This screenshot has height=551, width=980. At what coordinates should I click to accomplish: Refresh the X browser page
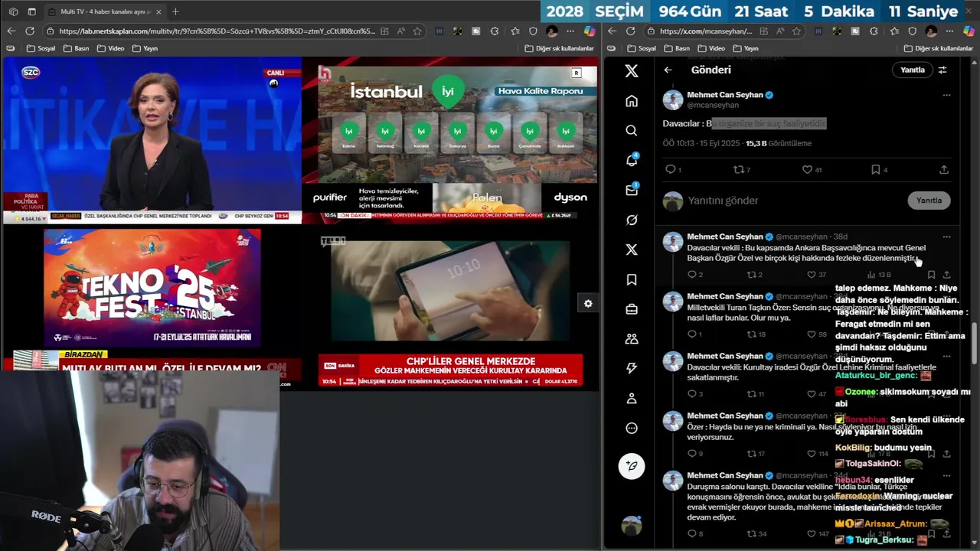(x=630, y=31)
